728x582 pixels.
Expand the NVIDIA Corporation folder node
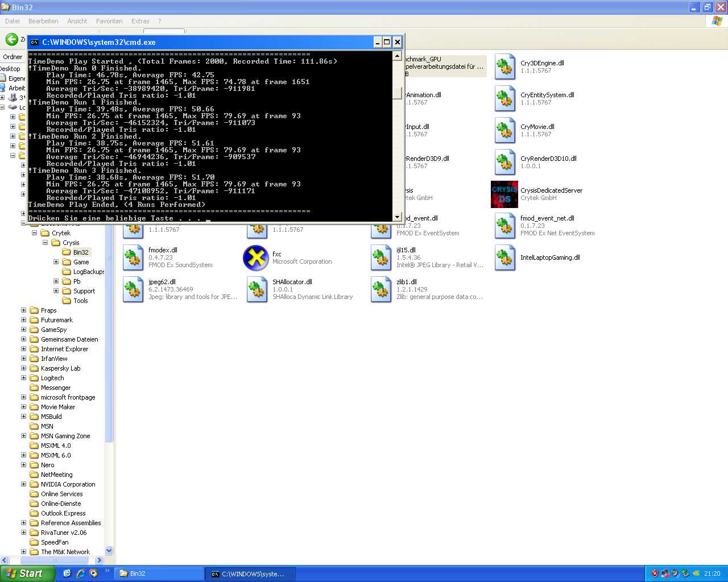click(x=23, y=484)
